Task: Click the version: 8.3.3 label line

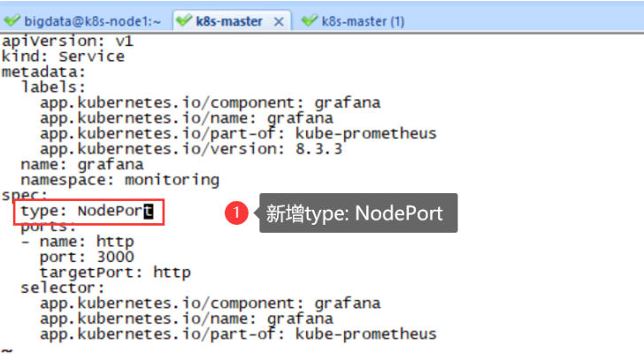Action: tap(191, 149)
